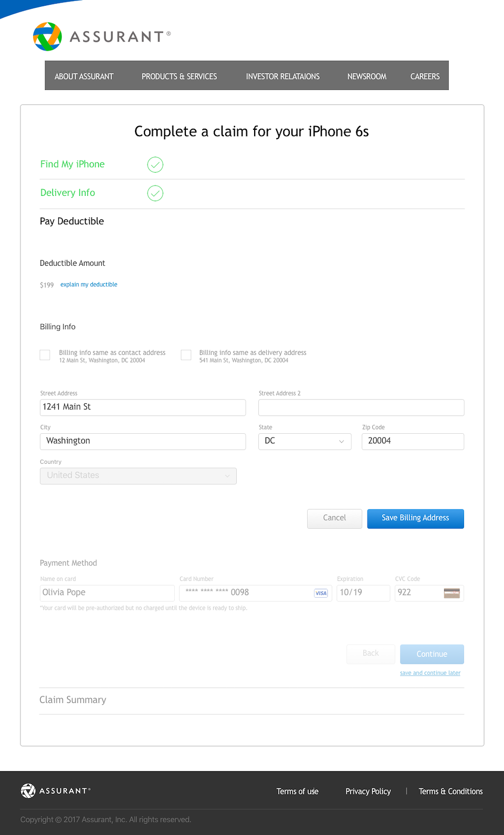Open the State dropdown
504x835 pixels.
point(304,442)
